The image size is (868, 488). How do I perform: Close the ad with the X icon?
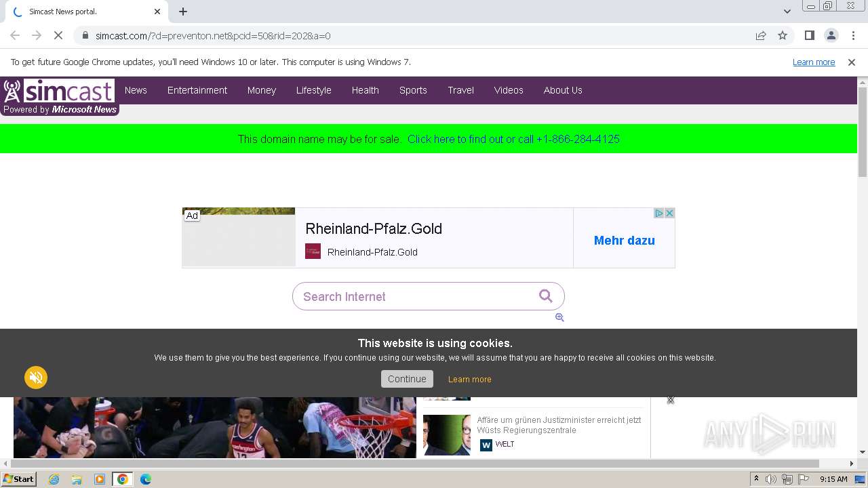(x=669, y=213)
